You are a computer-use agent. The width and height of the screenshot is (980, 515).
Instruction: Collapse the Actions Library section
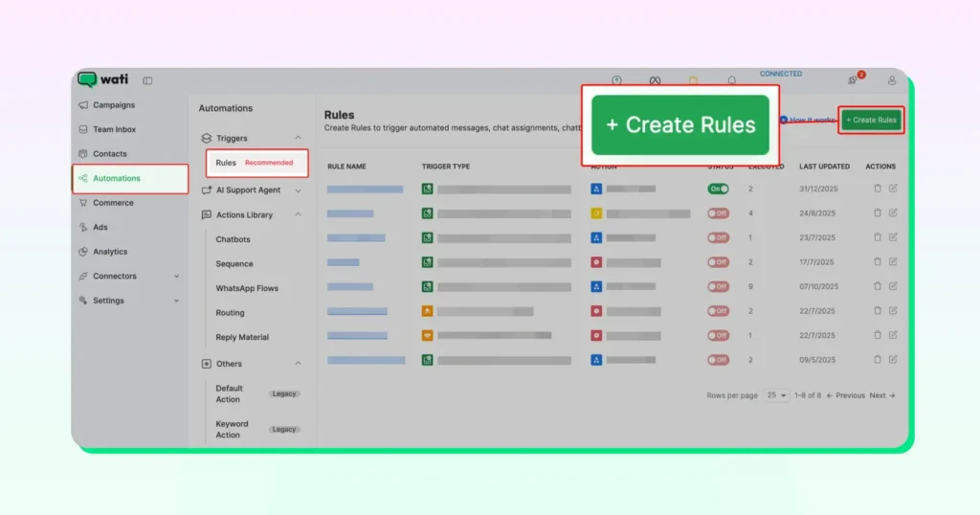pos(299,214)
